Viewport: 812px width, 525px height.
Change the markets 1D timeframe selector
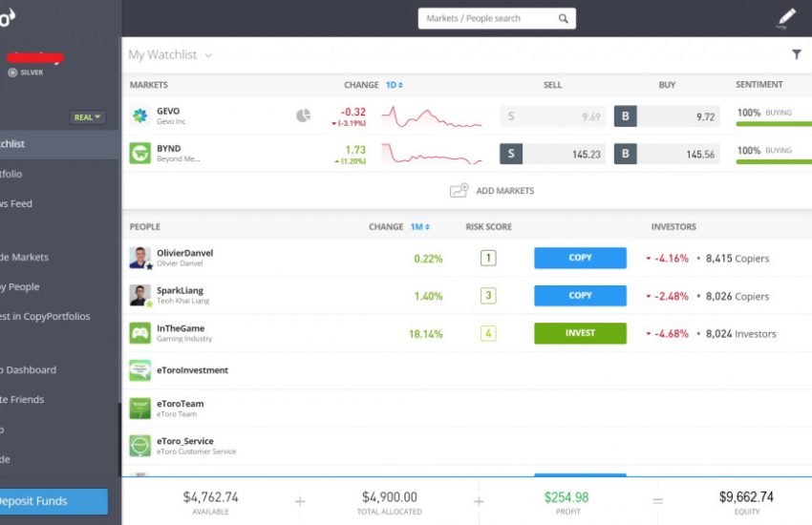tap(395, 85)
